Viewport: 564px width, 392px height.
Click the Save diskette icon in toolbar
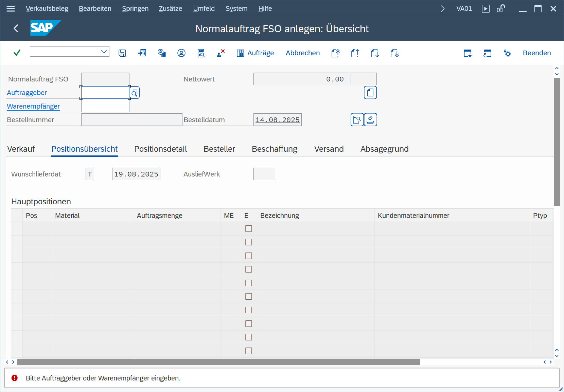click(122, 53)
